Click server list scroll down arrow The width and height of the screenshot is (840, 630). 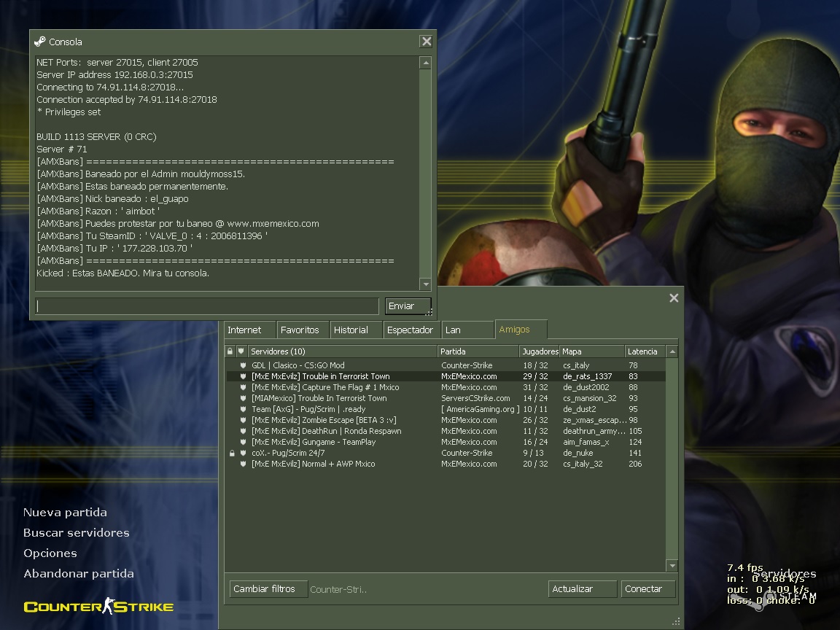(672, 566)
